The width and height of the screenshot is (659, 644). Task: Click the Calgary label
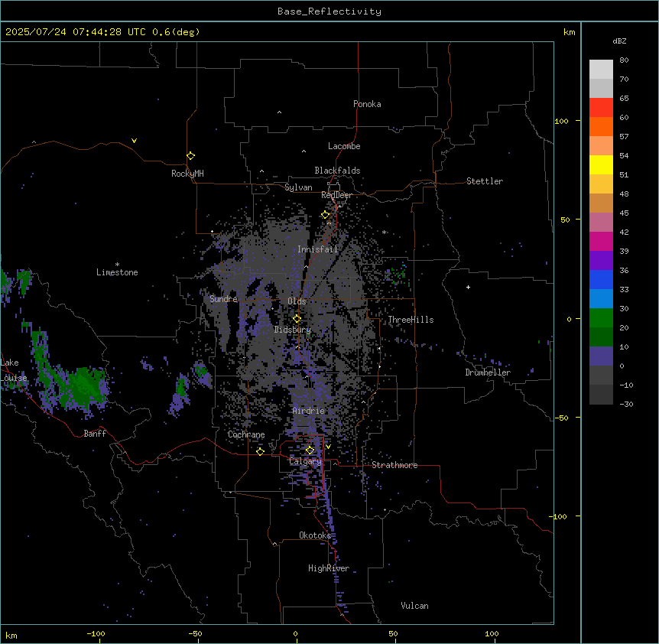[x=305, y=461]
